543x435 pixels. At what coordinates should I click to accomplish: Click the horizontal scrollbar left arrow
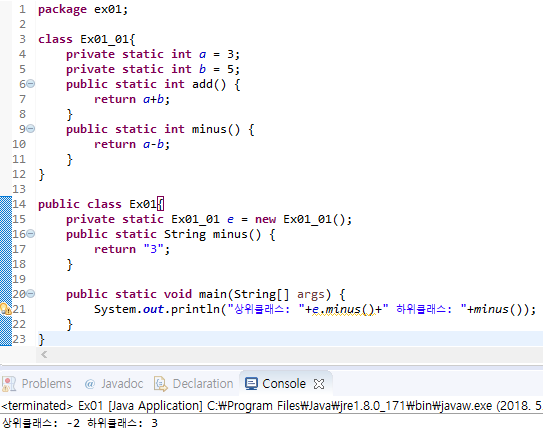44,354
